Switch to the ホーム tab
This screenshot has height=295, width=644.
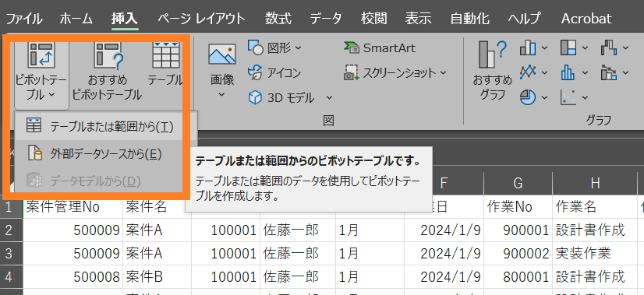pyautogui.click(x=76, y=19)
